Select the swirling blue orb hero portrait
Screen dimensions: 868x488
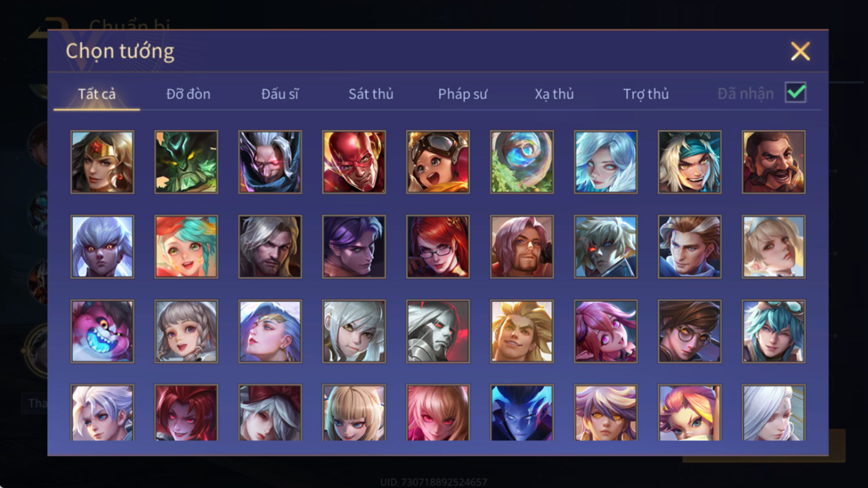(x=521, y=162)
